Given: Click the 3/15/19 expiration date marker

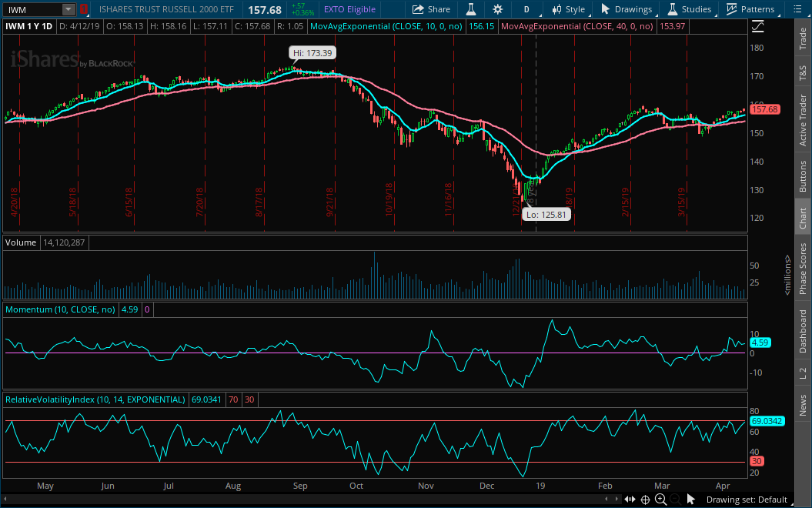Looking at the screenshot, I should coord(681,202).
